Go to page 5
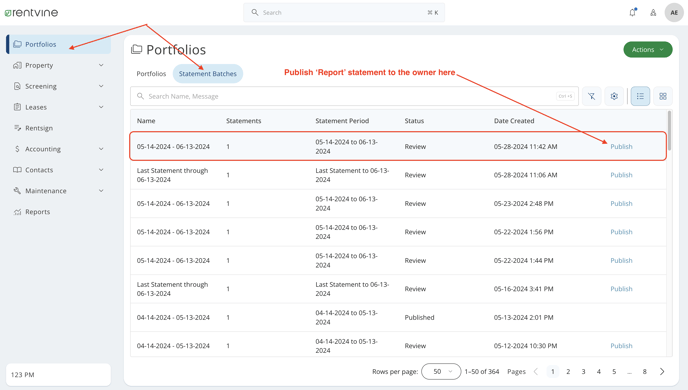 coord(614,372)
